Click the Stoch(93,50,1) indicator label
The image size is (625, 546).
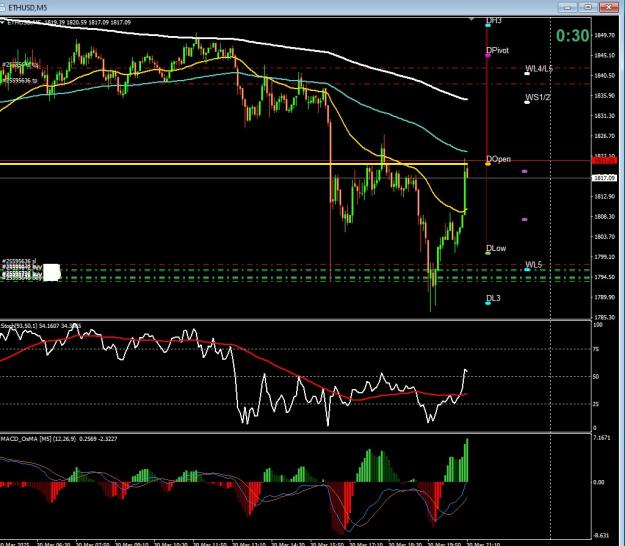(41, 326)
